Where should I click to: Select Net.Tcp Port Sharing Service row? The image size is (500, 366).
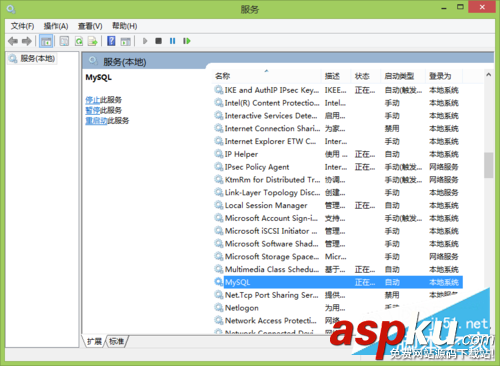(x=338, y=295)
